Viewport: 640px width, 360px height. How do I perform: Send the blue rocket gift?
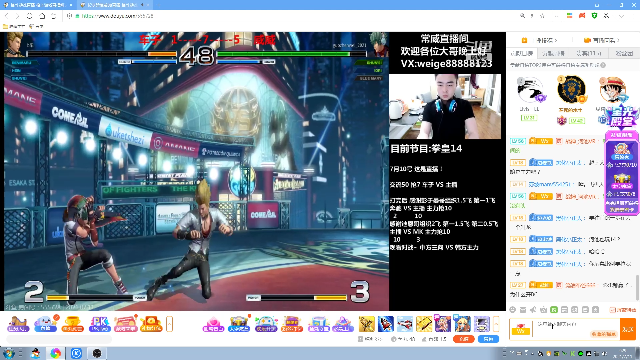386,324
